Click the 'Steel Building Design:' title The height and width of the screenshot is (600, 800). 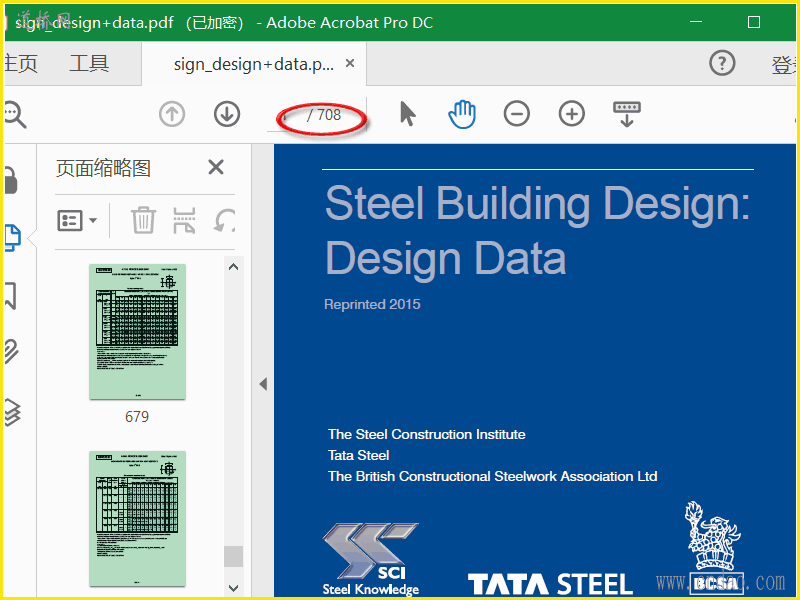pyautogui.click(x=537, y=205)
